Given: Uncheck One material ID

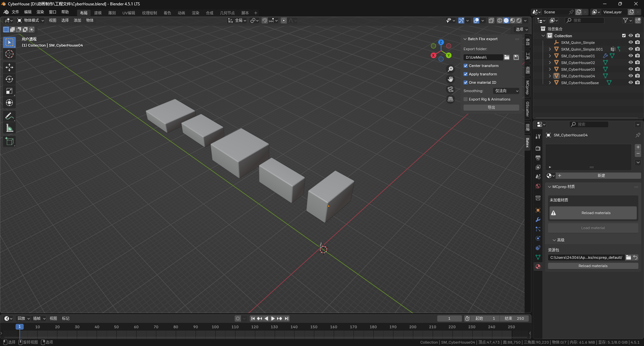Looking at the screenshot, I should click(466, 82).
